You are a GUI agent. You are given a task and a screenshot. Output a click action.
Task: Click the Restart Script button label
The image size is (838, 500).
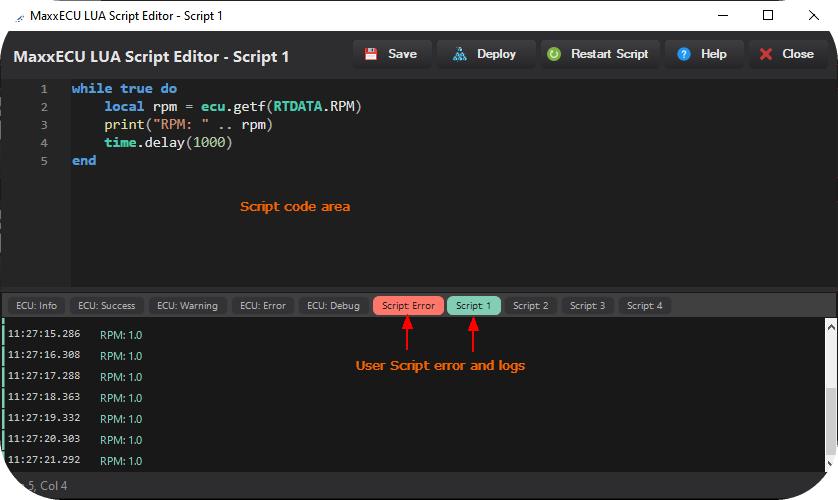(610, 54)
